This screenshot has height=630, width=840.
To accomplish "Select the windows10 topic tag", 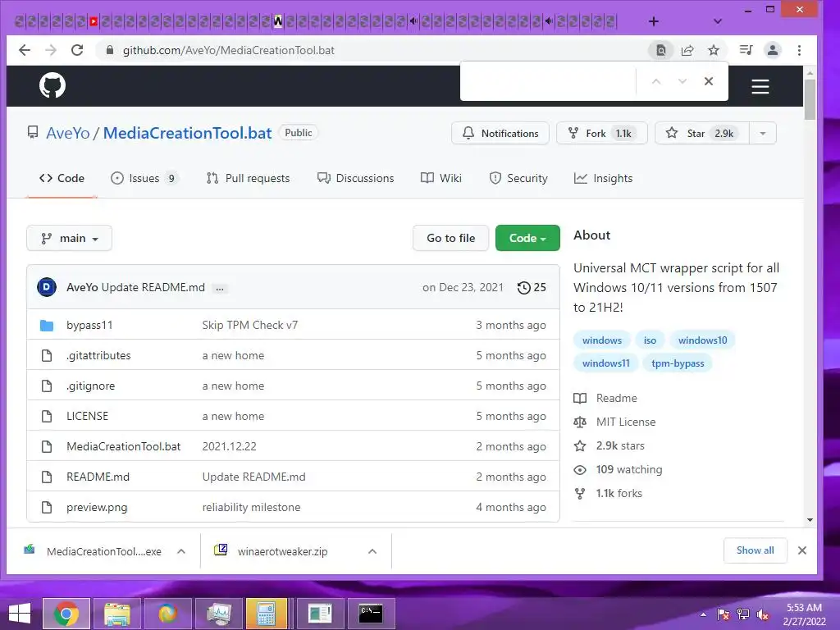I will [703, 340].
